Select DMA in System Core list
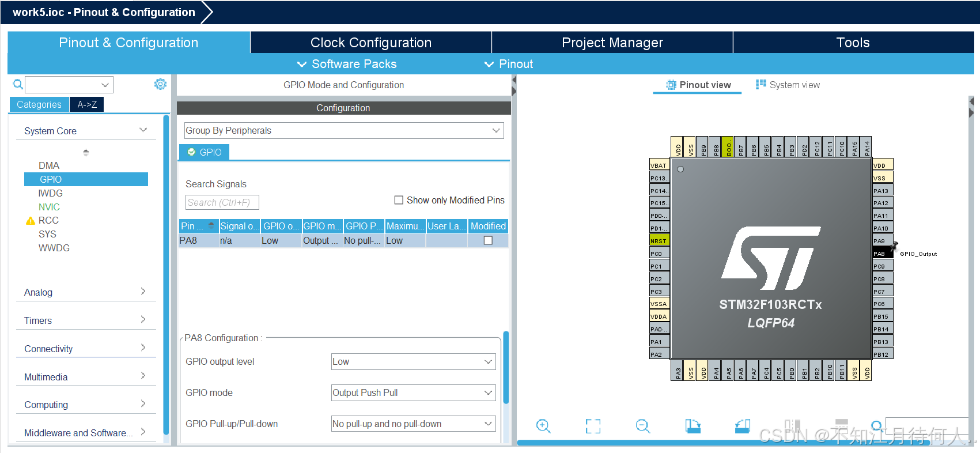Screen dimensions: 980x453 49,165
